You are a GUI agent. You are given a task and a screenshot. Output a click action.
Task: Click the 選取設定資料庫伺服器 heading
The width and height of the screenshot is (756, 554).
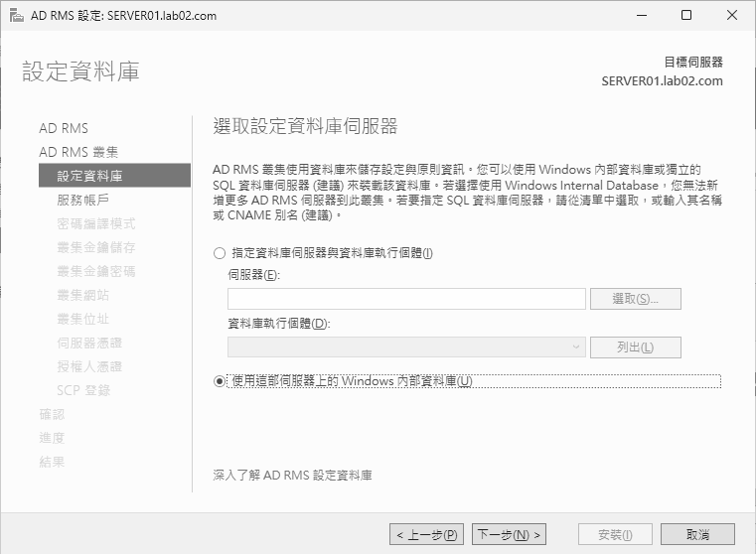[x=305, y=126]
